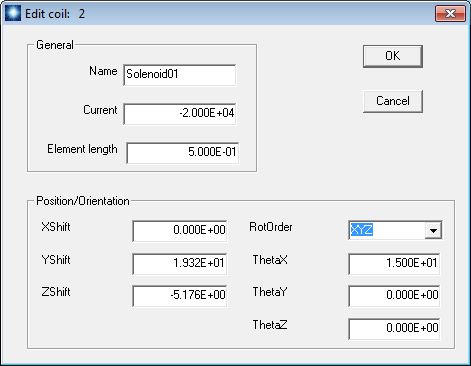Cancel the Edit coil dialog
Viewport: 471px width, 366px height.
(x=393, y=101)
